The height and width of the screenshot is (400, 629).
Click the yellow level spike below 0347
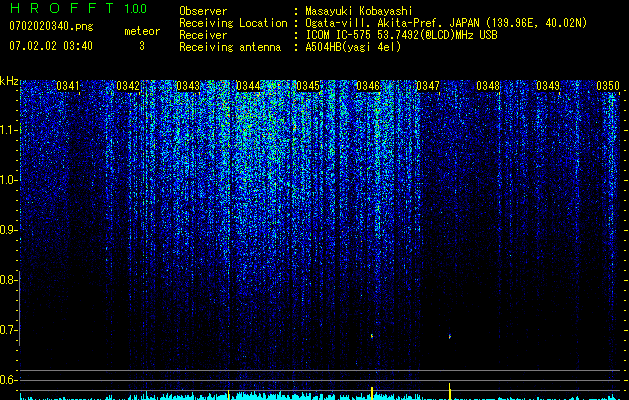[449, 392]
